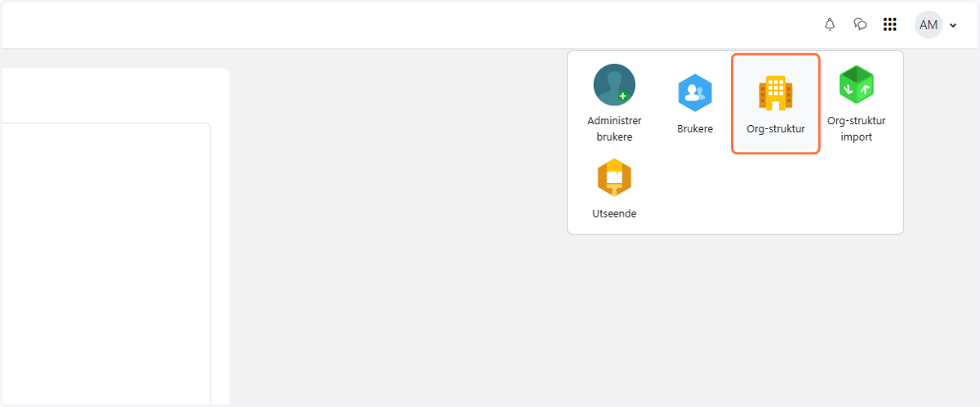Open Brukere via its text label
Screen dimensions: 980x407
coord(695,129)
